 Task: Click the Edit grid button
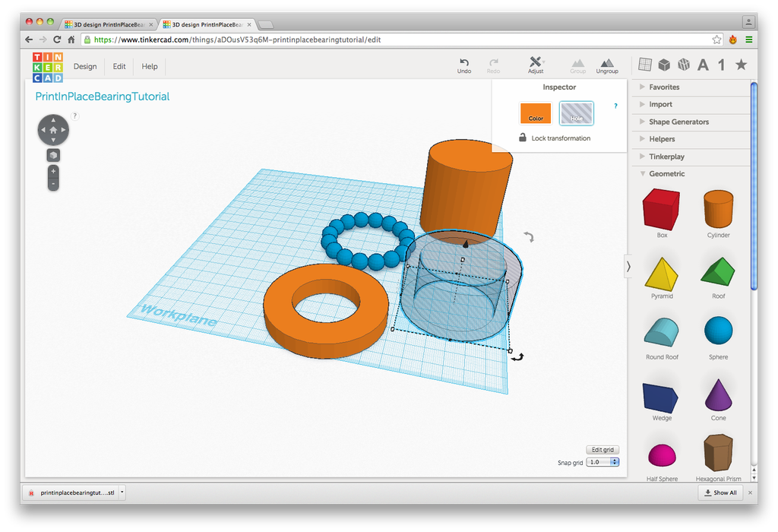click(602, 450)
